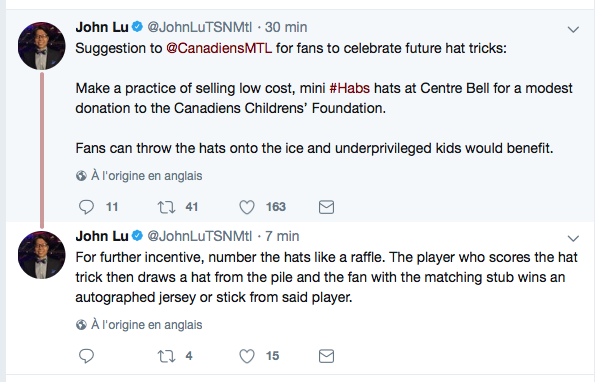Screen dimensions: 595x382
Task: Retweet the second tweet with 4 retweets
Action: [x=166, y=356]
